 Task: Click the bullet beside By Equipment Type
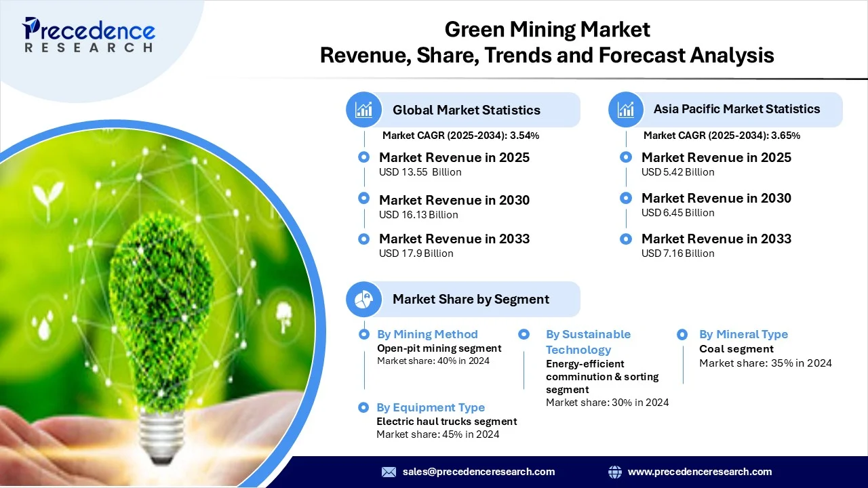[364, 407]
